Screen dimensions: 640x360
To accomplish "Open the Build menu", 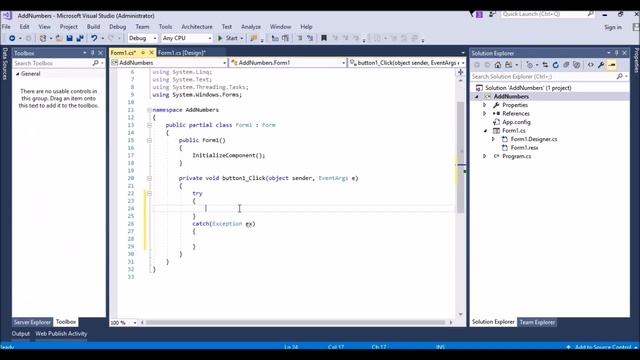I will coord(93,27).
